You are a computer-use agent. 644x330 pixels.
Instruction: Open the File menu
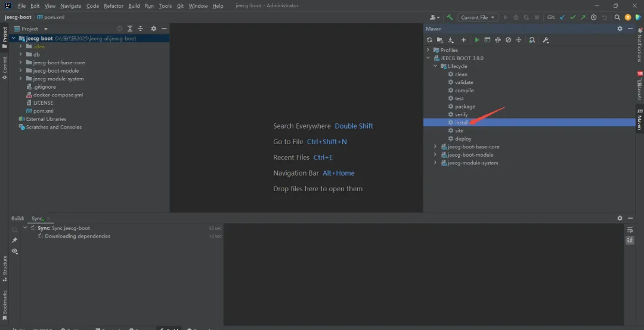tap(22, 6)
